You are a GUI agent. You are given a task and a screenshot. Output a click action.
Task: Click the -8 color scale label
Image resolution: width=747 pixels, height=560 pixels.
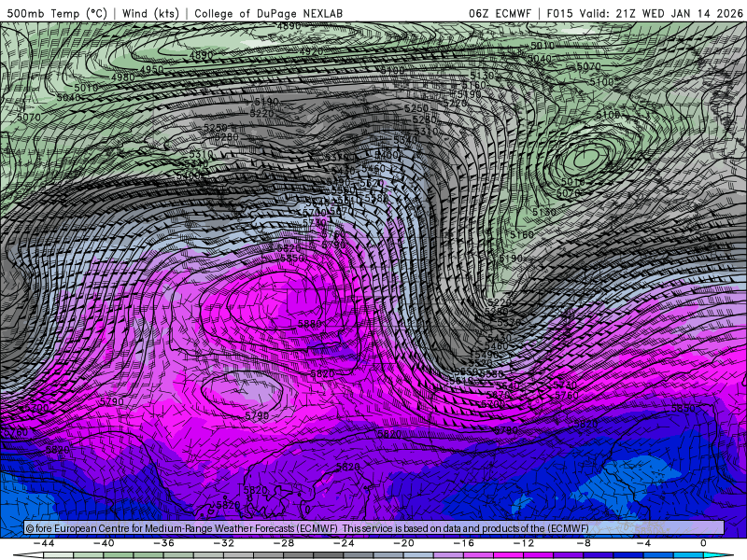coord(583,543)
